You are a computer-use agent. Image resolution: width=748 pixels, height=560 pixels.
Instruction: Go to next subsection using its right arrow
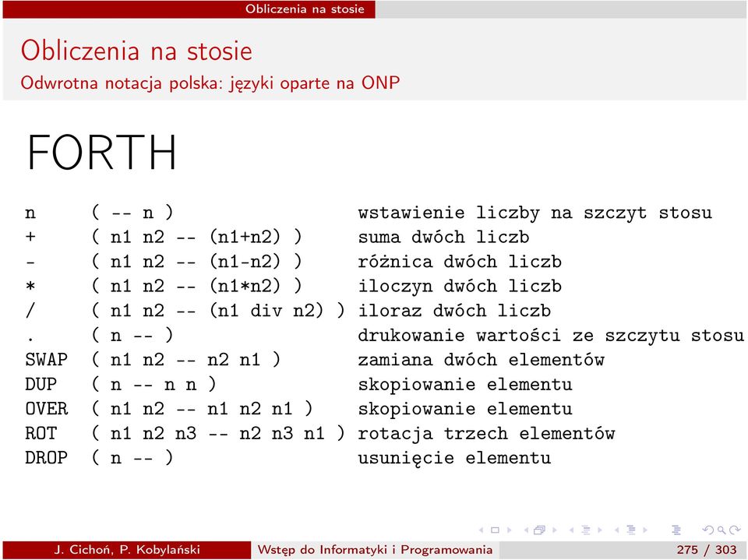click(x=600, y=530)
